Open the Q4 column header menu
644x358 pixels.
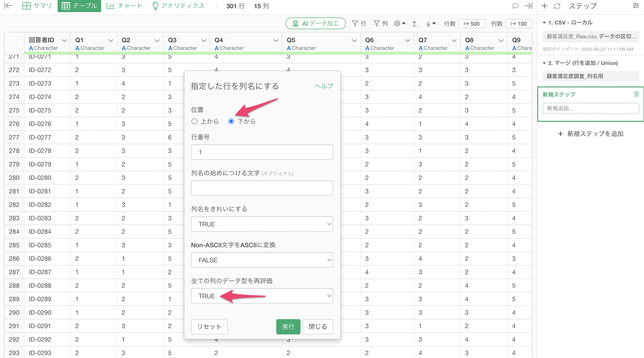[x=276, y=40]
